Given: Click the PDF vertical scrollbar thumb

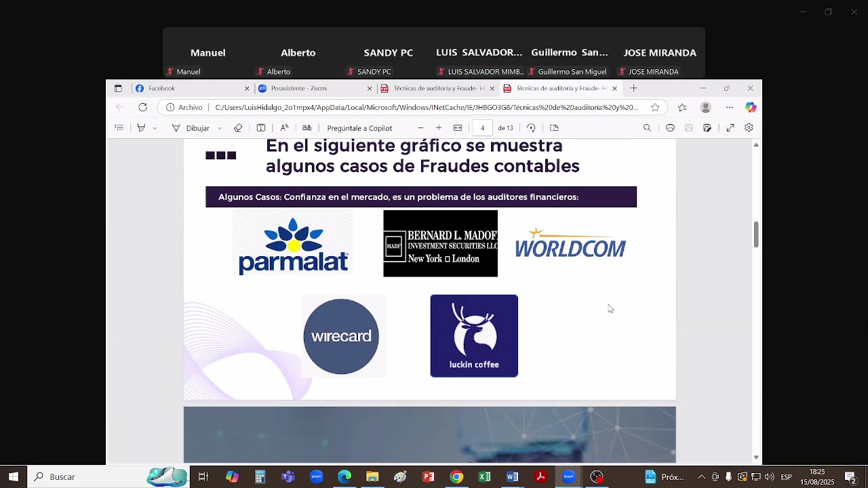Looking at the screenshot, I should (x=756, y=234).
